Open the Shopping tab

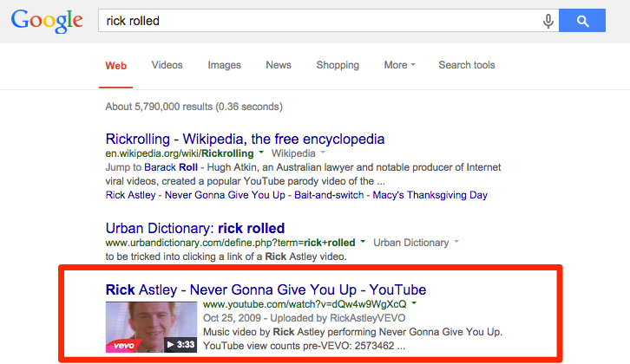click(x=338, y=65)
